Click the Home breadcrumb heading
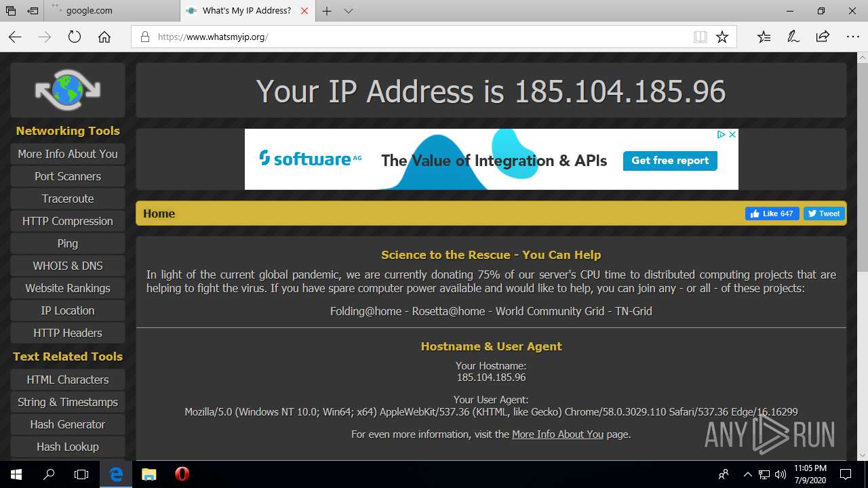The image size is (868, 488). 159,213
